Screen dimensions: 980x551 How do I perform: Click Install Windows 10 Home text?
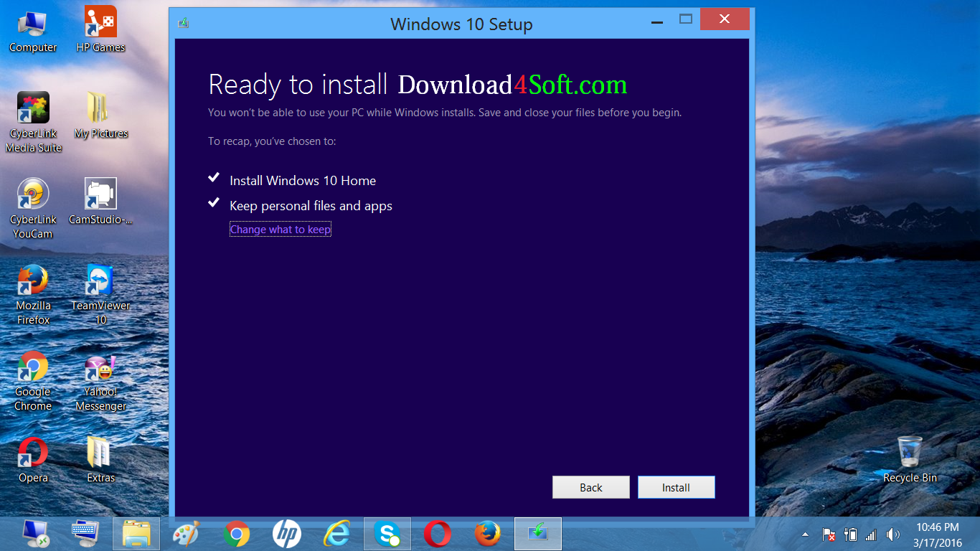(303, 181)
